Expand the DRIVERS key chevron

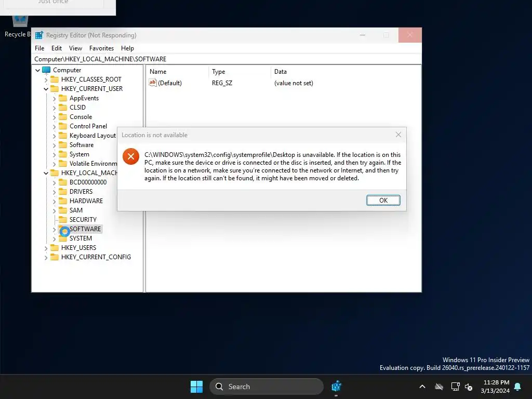tap(54, 192)
